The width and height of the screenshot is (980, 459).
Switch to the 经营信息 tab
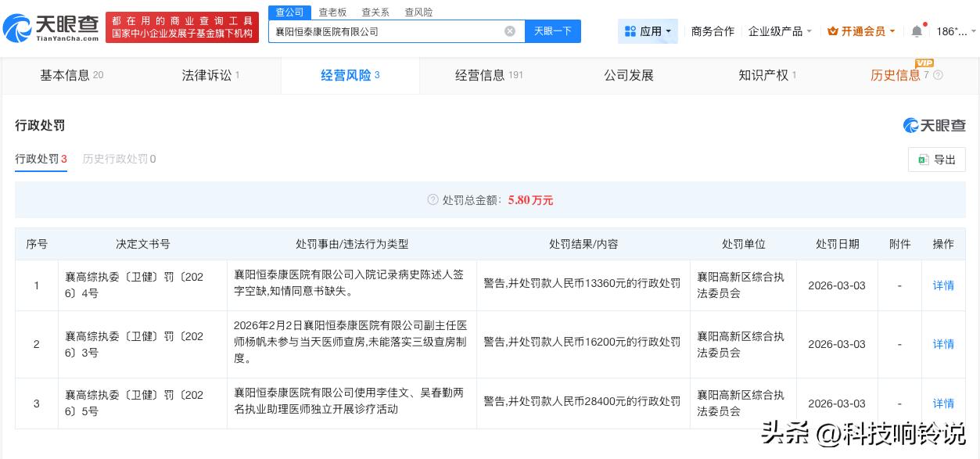[x=489, y=76]
